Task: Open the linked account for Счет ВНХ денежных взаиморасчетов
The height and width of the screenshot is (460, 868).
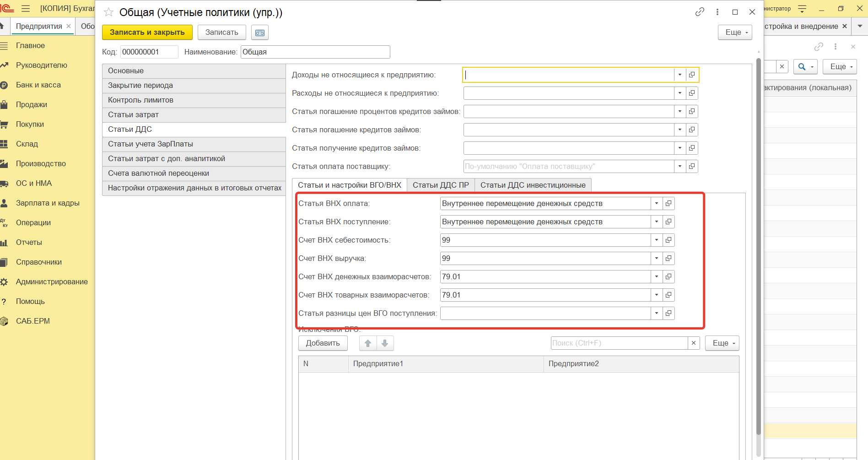Action: click(x=669, y=276)
